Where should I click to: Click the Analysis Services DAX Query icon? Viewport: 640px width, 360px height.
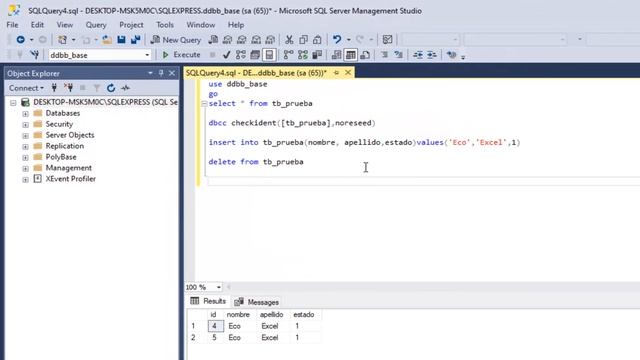click(x=270, y=40)
